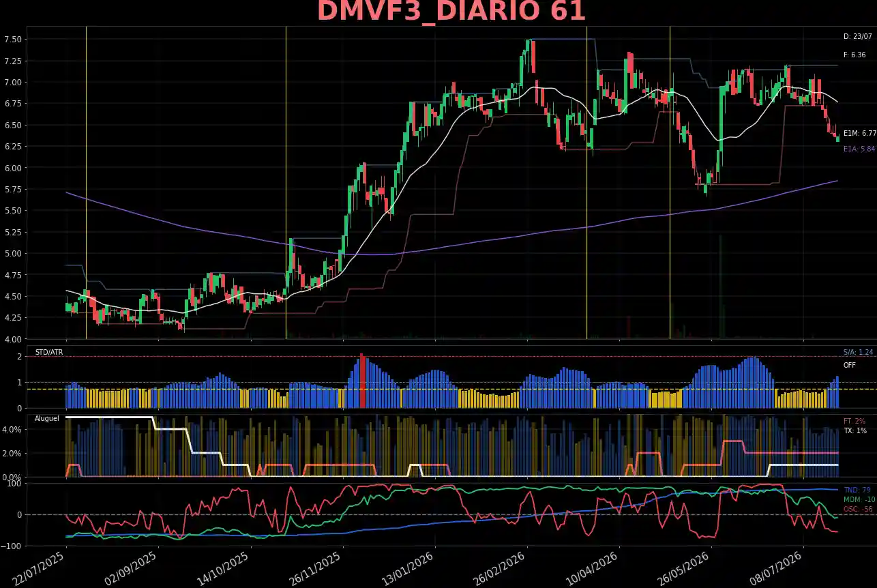
Task: Click the 5.50 price axis label
Action: tap(14, 211)
